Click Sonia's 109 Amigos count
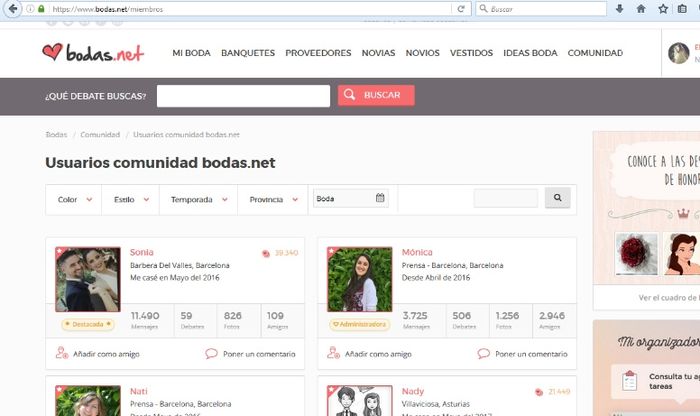700x416 pixels. 276,320
